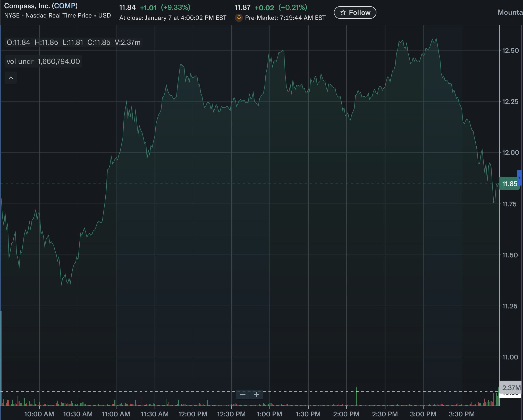
Task: Click the green 11.85 current price tag
Action: pos(509,184)
